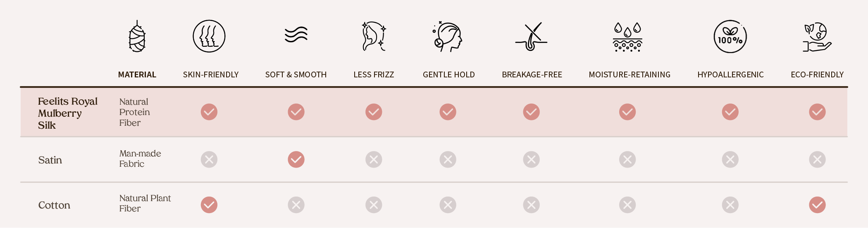The width and height of the screenshot is (868, 228).
Task: Click the Feelits Royal Mulberry Silk row title
Action: point(67,113)
